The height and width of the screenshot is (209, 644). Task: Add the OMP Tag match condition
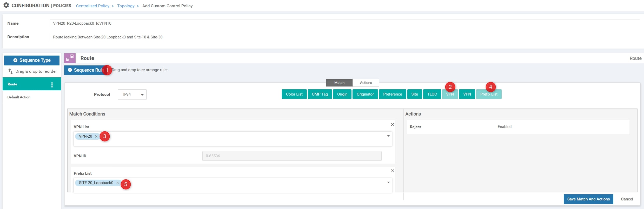(x=320, y=94)
